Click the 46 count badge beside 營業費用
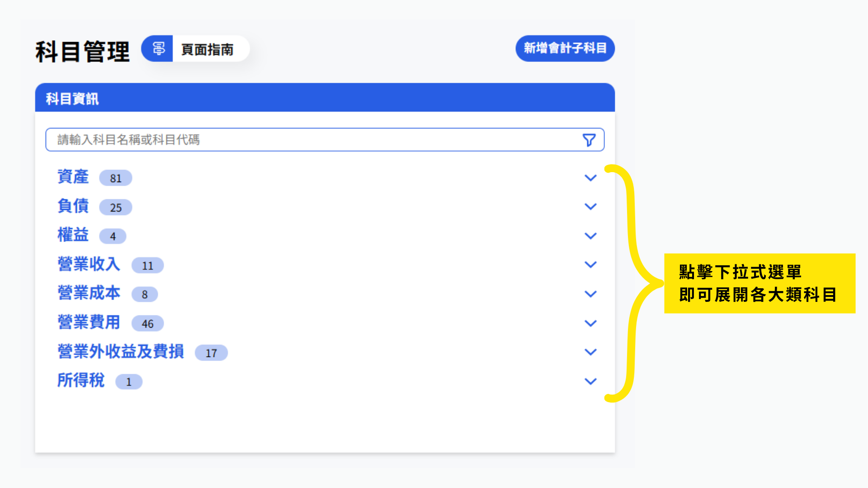This screenshot has width=868, height=488. click(x=147, y=324)
